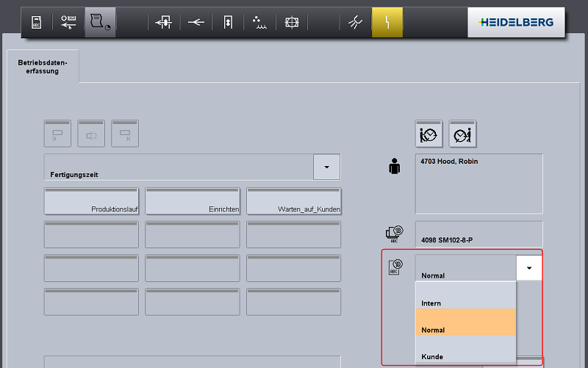Click the Warten_auf_Kunden button
This screenshot has height=368, width=588.
point(293,201)
